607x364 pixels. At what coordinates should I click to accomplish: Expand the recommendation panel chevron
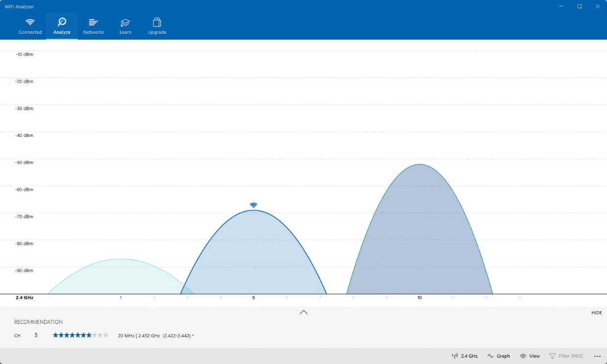(303, 312)
